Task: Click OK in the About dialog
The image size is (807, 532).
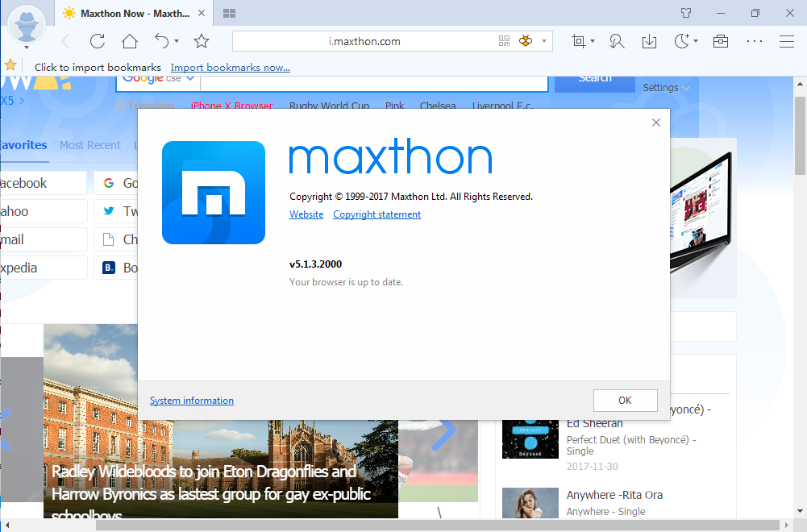Action: 625,401
